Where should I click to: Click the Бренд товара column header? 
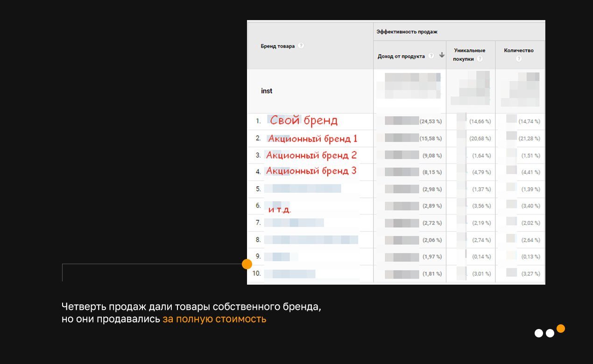click(x=277, y=46)
